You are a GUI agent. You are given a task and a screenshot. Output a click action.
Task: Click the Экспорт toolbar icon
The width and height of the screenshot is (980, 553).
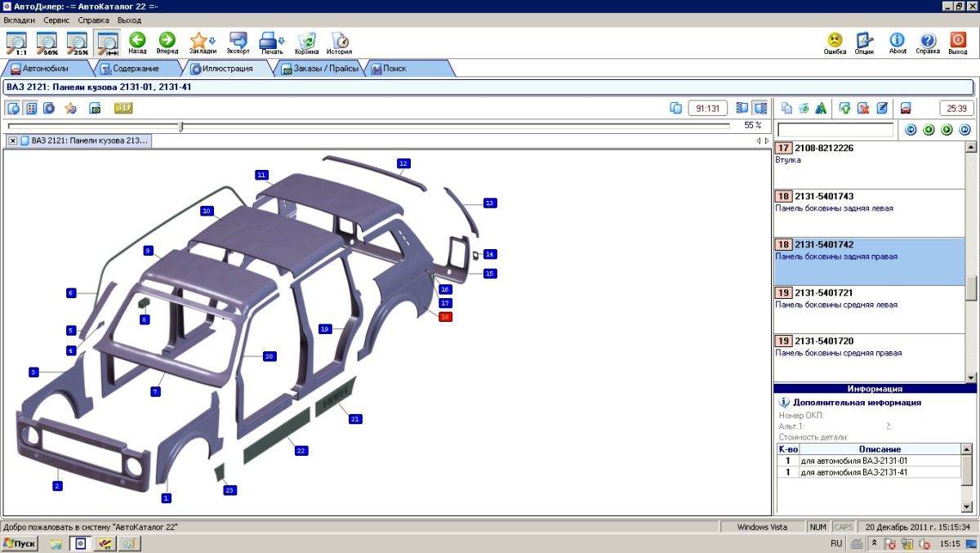[238, 42]
